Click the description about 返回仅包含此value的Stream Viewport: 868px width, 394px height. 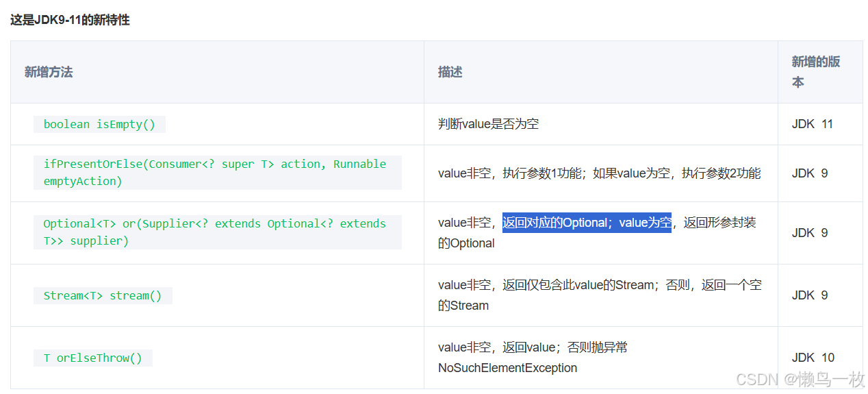[x=600, y=295]
